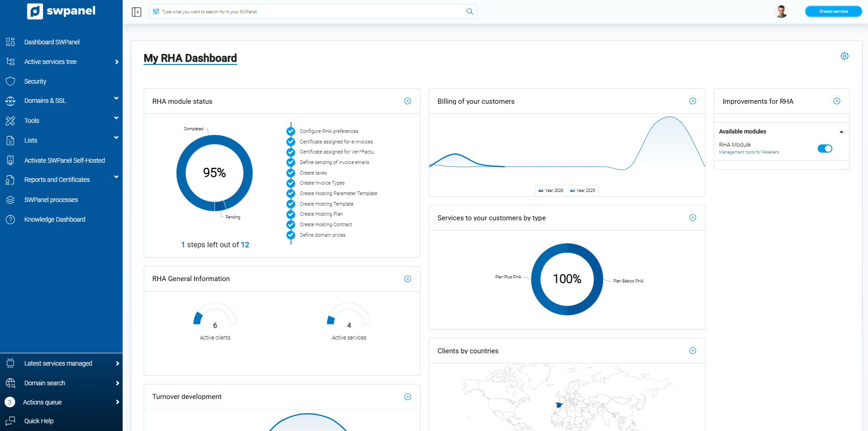Screen dimensions: 868x431
Task: Collapse the Available modules section
Action: (841, 132)
